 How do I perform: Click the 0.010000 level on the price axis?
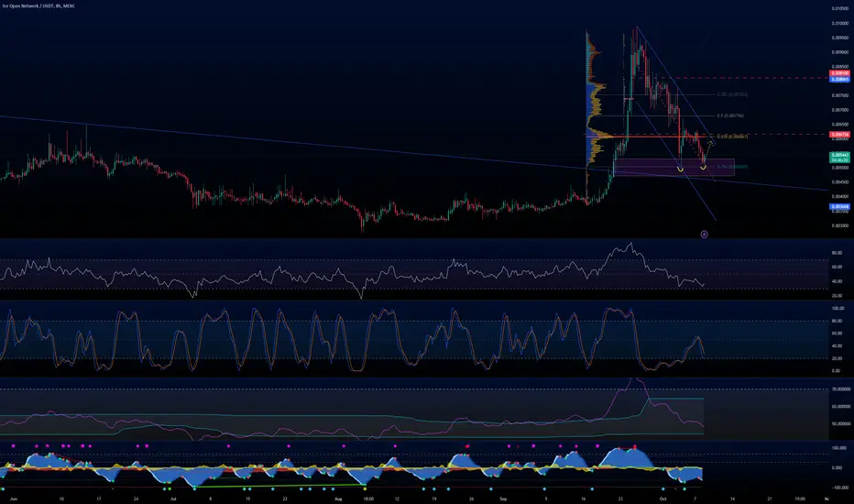click(840, 24)
